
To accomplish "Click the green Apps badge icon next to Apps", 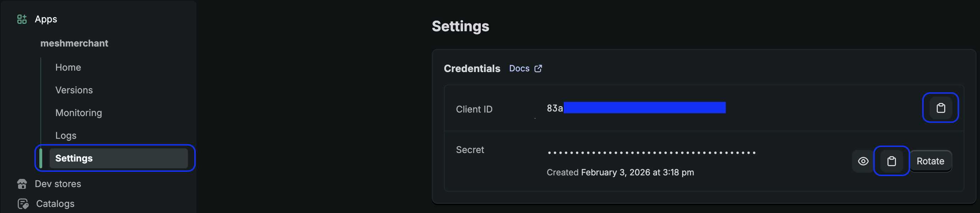I will tap(22, 19).
